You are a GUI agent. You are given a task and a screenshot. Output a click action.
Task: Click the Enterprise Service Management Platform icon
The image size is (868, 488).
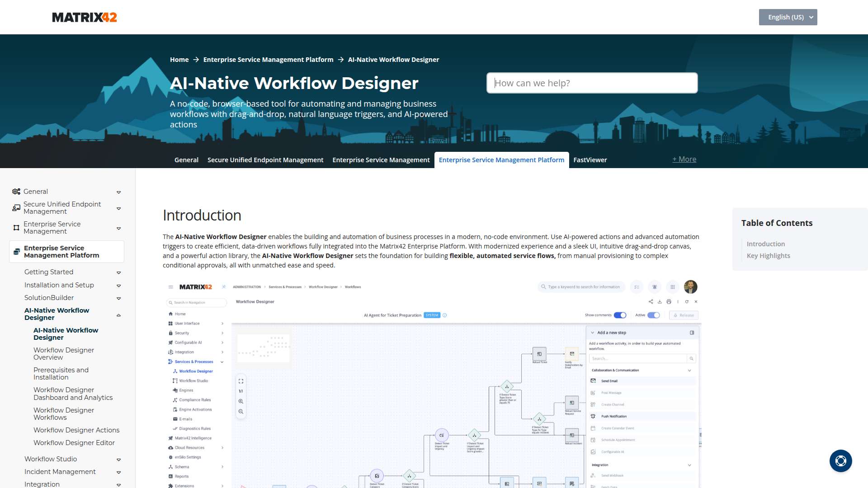17,252
